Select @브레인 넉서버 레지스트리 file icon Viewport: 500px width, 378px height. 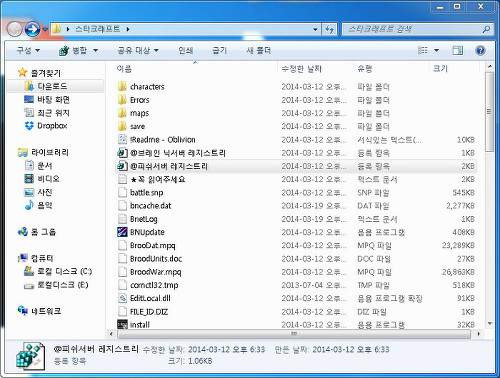pos(122,153)
